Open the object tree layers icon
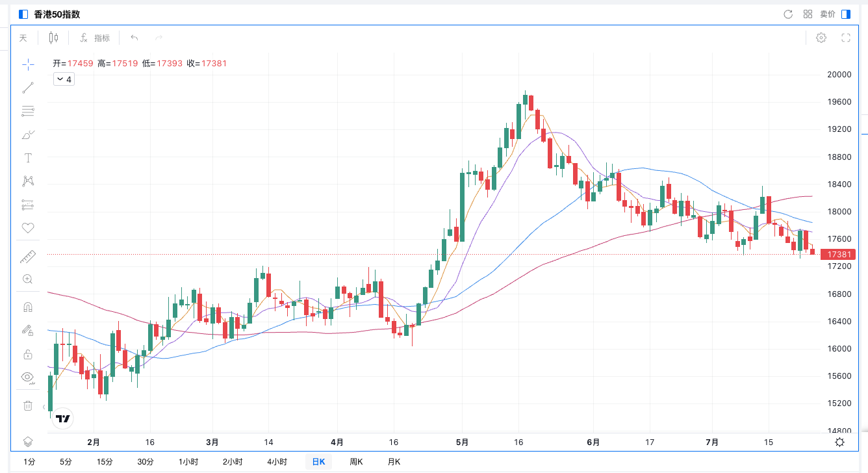Screen dimensions: 868x473 pos(28,442)
